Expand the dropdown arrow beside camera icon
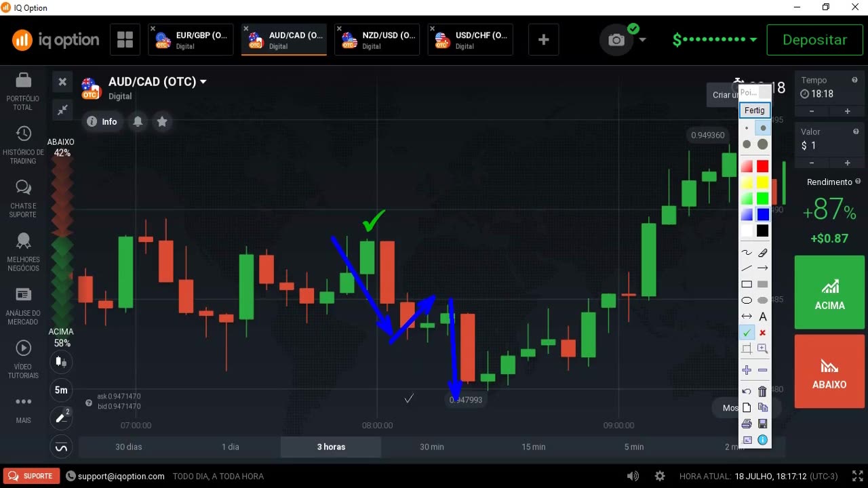Screen dimensions: 868x488 click(x=643, y=40)
